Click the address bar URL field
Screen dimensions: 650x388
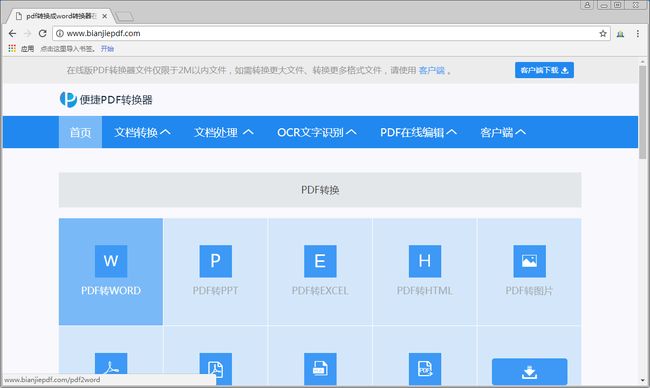(x=332, y=34)
